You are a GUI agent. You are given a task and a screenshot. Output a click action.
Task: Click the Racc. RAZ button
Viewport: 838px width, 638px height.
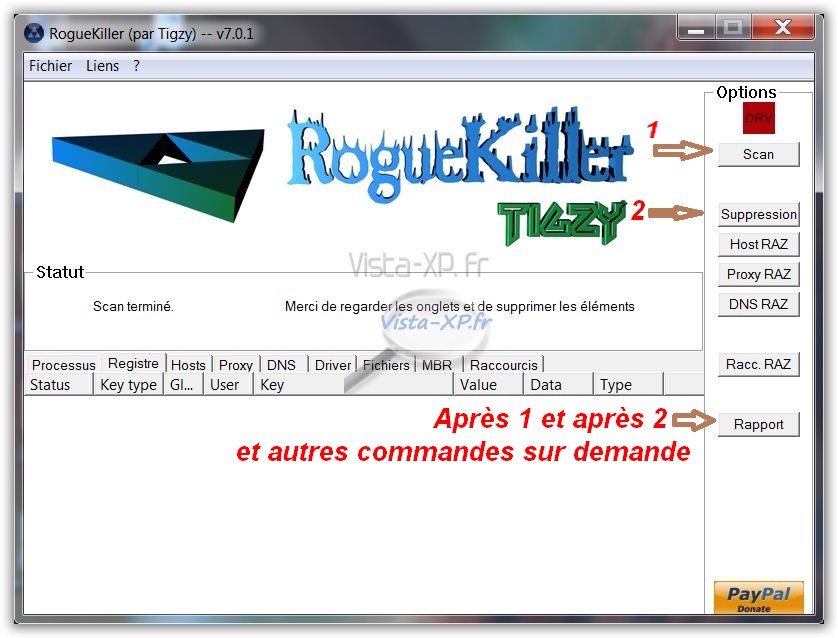(x=758, y=364)
